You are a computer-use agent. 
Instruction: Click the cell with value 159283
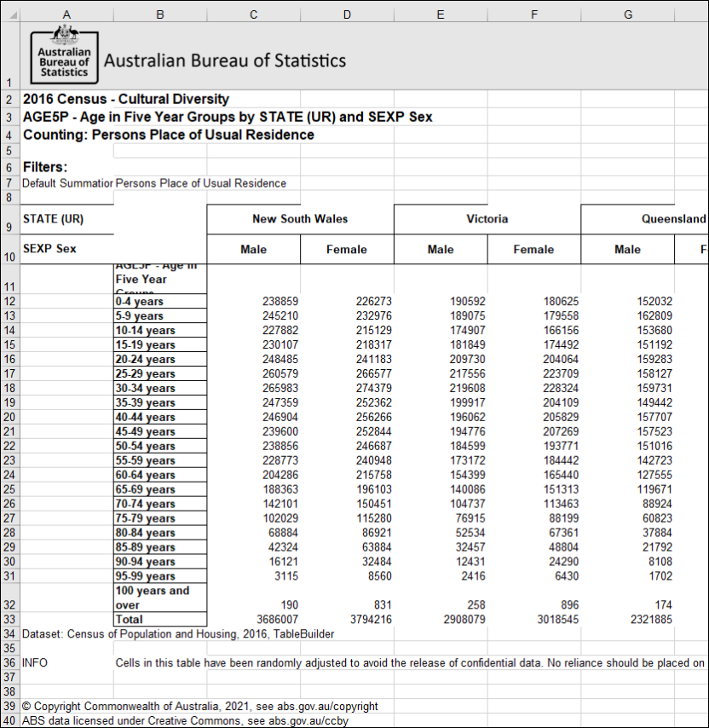tap(628, 359)
